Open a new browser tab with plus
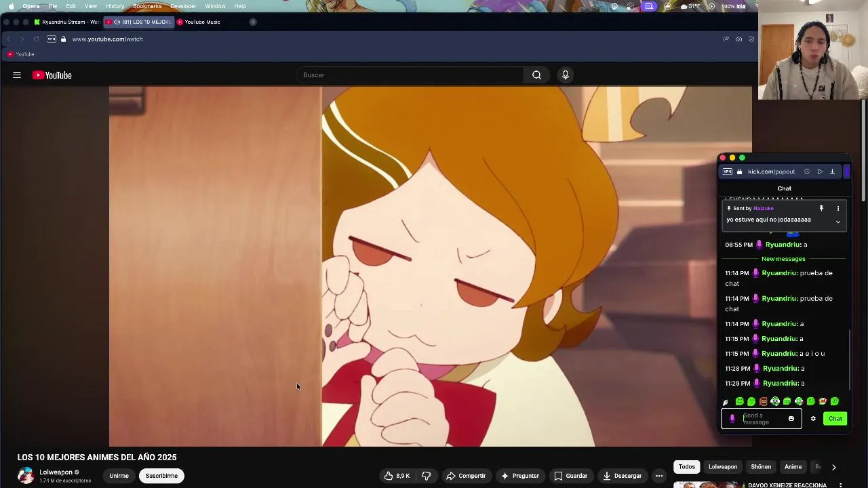The width and height of the screenshot is (868, 488). click(253, 22)
